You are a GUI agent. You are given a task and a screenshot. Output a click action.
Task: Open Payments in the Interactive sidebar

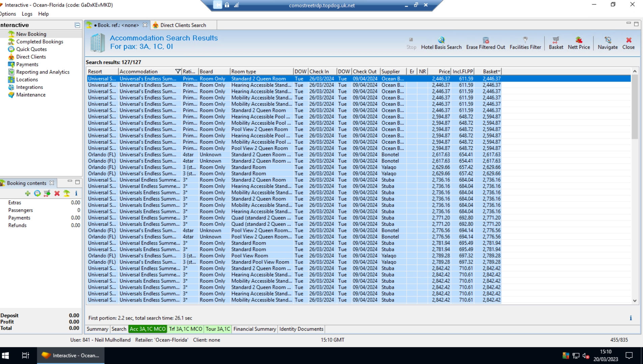pyautogui.click(x=27, y=64)
